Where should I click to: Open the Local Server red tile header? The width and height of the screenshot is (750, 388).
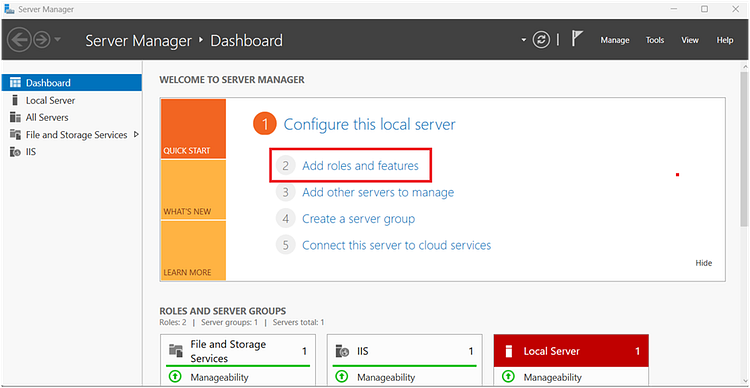click(571, 351)
